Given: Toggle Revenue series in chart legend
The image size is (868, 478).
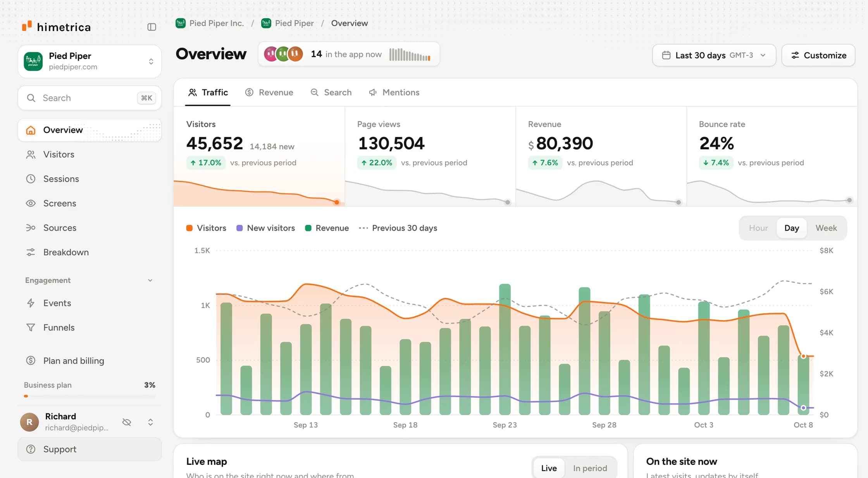Looking at the screenshot, I should coord(327,228).
